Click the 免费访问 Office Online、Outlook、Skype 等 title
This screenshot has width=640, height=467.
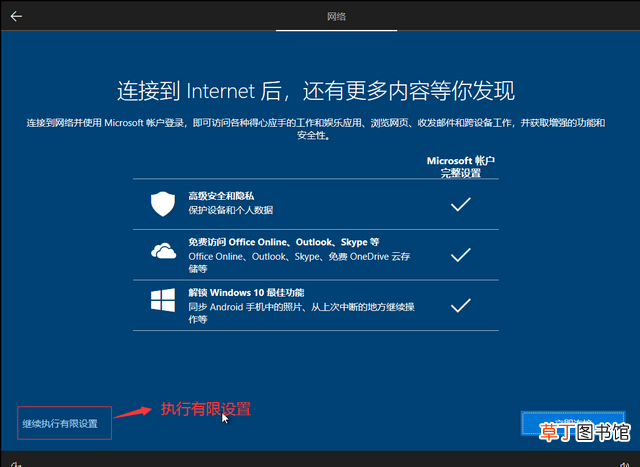284,242
